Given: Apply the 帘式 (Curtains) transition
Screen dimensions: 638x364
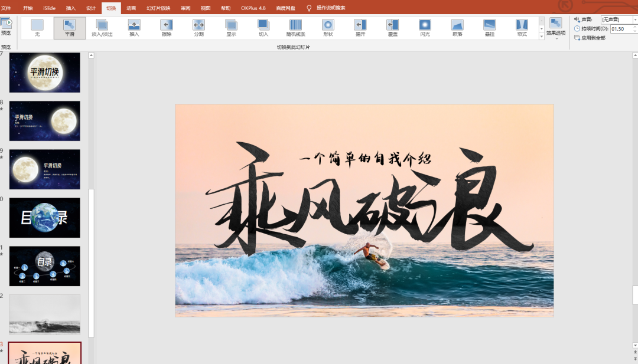Looking at the screenshot, I should click(x=522, y=28).
